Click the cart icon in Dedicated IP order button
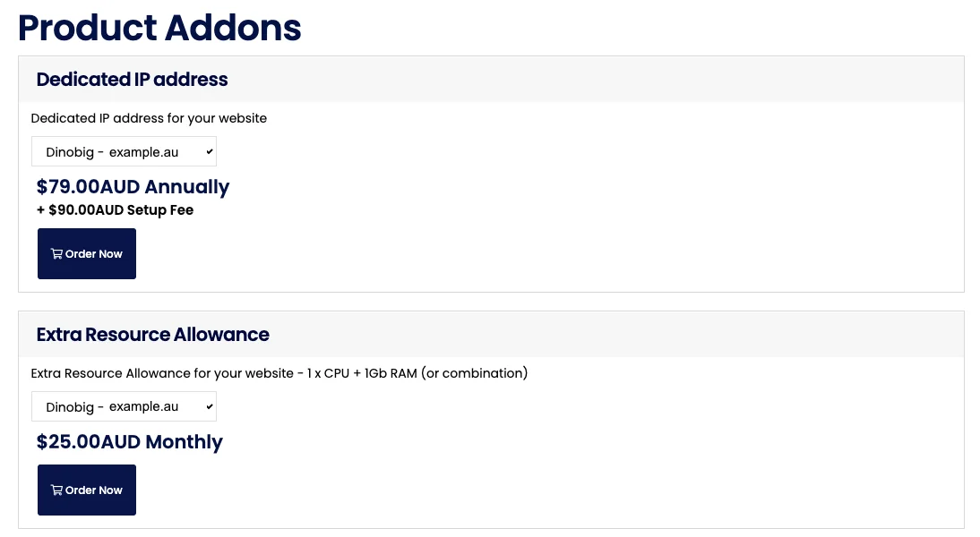This screenshot has height=537, width=980. point(57,254)
